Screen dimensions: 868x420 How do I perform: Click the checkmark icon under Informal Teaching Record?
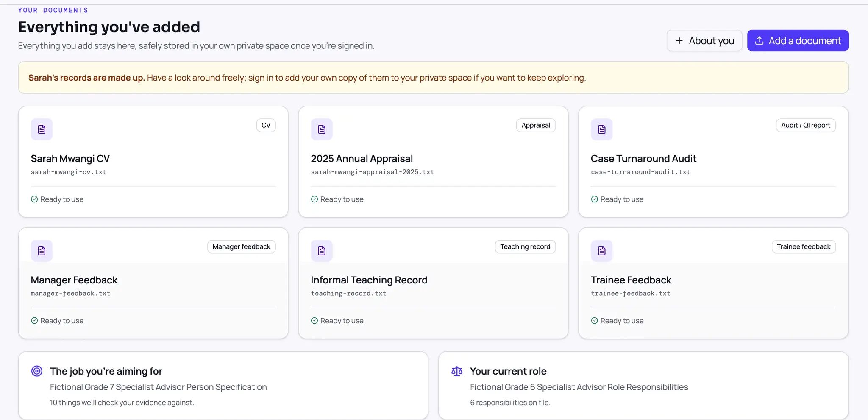[314, 321]
